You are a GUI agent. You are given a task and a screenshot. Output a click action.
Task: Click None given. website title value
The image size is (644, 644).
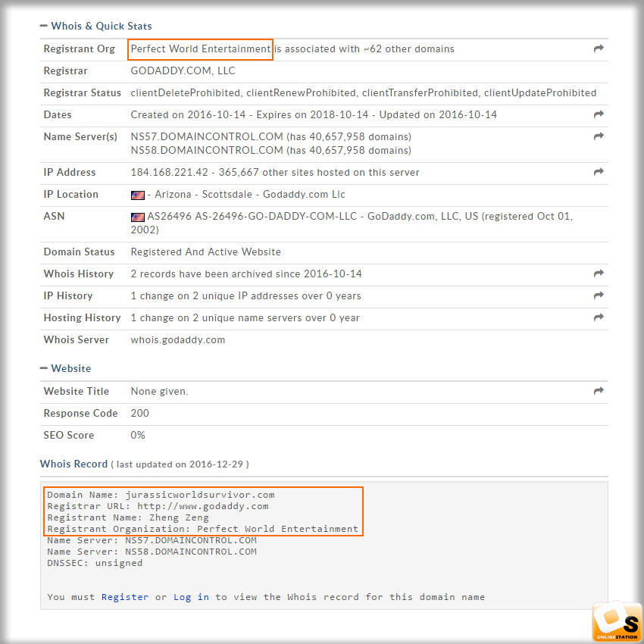159,392
